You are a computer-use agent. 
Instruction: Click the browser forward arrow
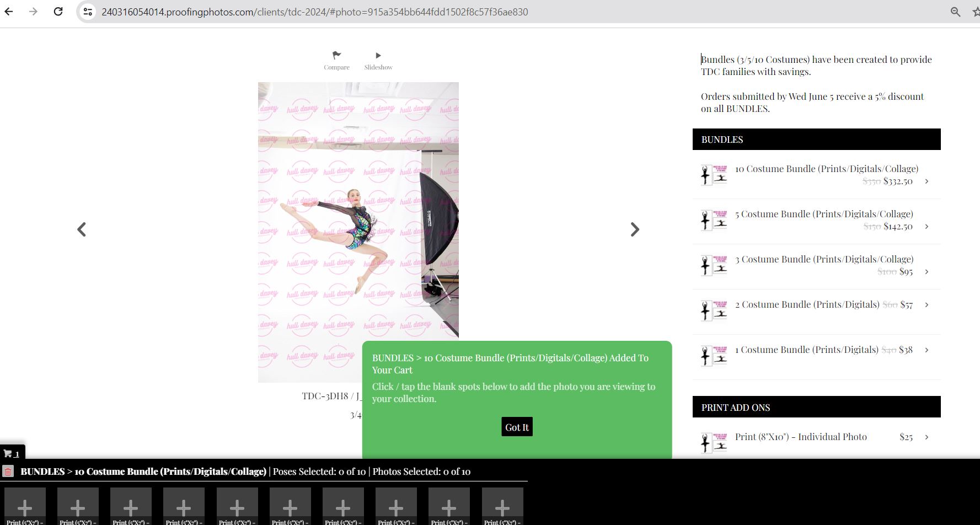click(33, 12)
